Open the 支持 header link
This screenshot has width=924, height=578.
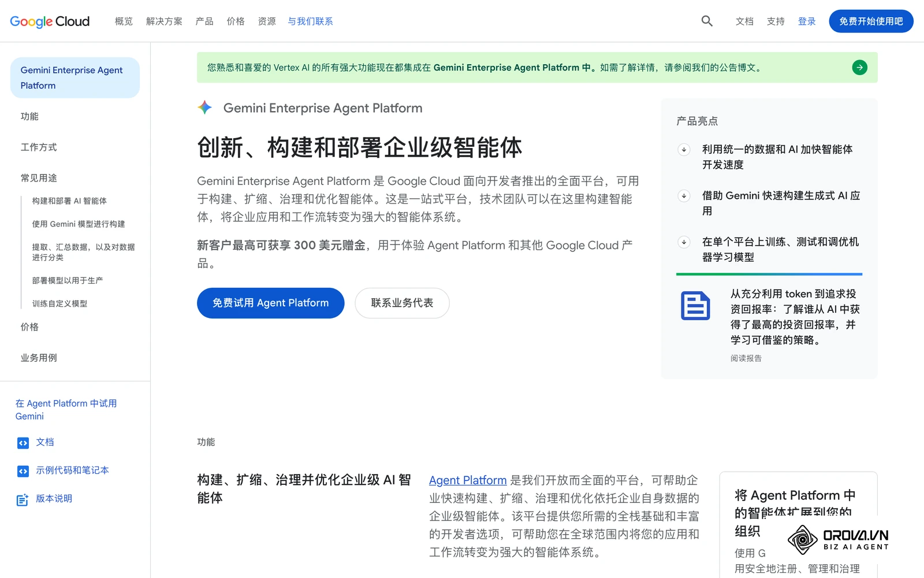tap(776, 21)
